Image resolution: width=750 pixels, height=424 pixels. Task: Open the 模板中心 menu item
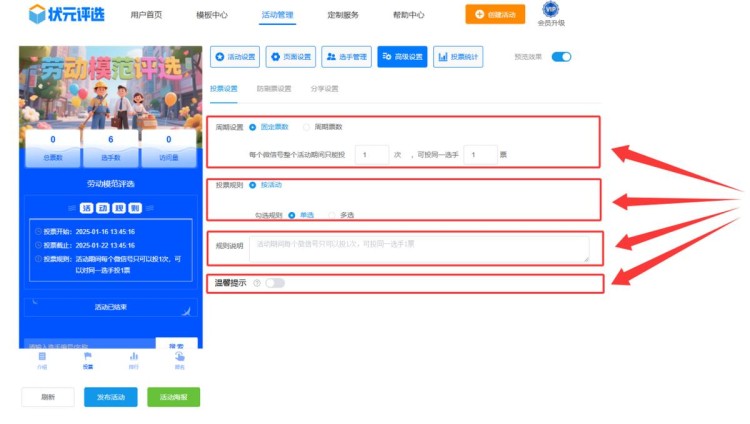pyautogui.click(x=212, y=15)
